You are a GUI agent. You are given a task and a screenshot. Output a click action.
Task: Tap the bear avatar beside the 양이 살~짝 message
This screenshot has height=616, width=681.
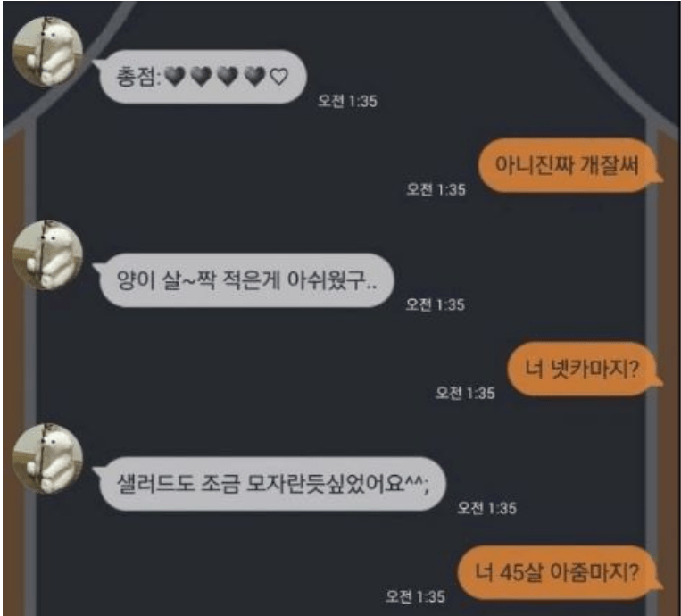pos(48,255)
